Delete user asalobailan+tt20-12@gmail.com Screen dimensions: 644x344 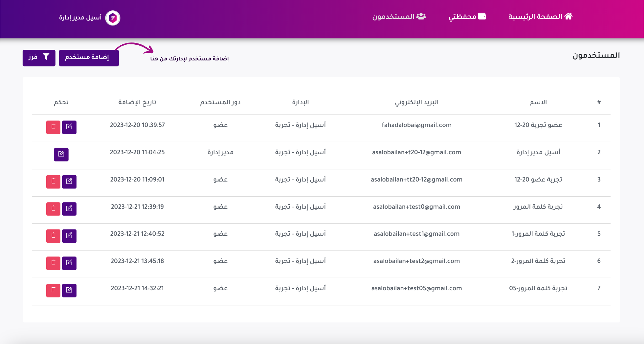coord(53,182)
